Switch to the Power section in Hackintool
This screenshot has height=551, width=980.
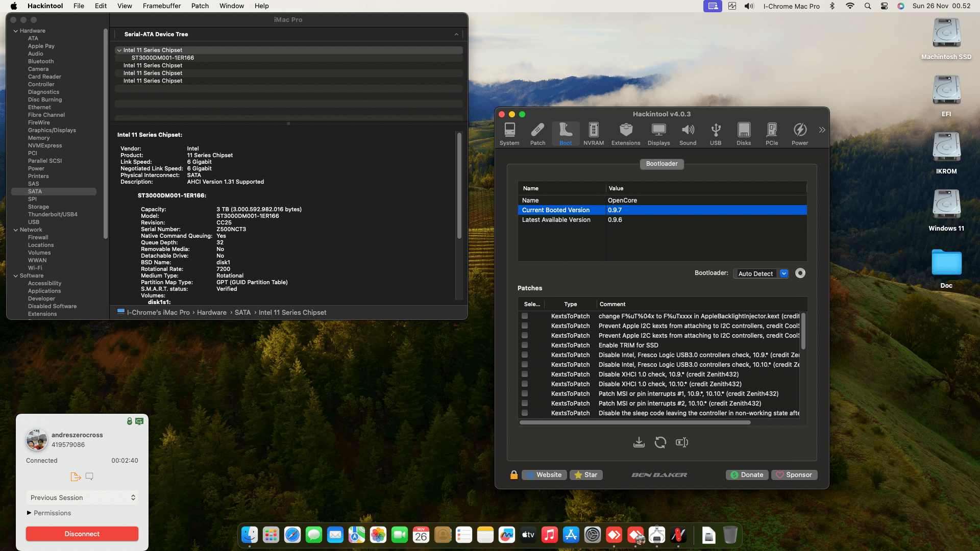pos(800,134)
